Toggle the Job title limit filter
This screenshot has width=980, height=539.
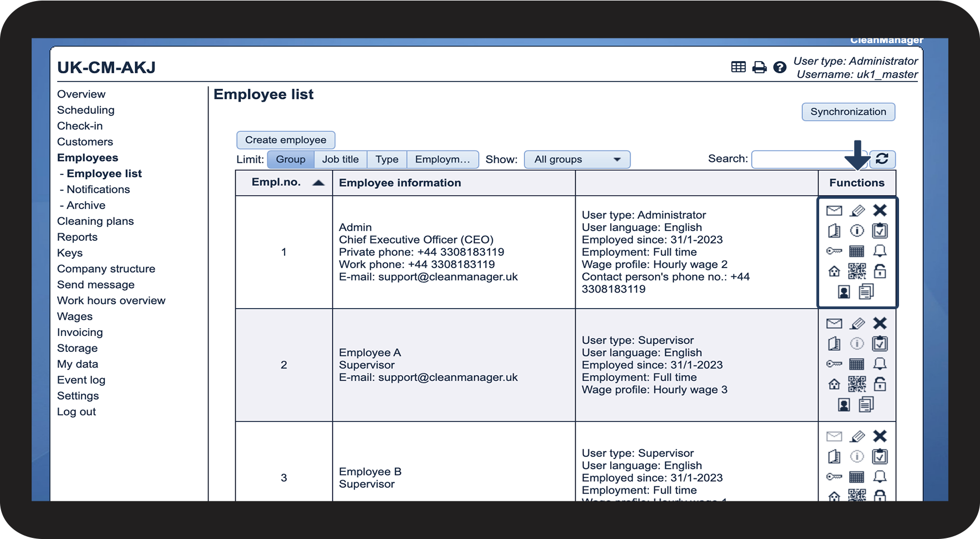(x=340, y=159)
